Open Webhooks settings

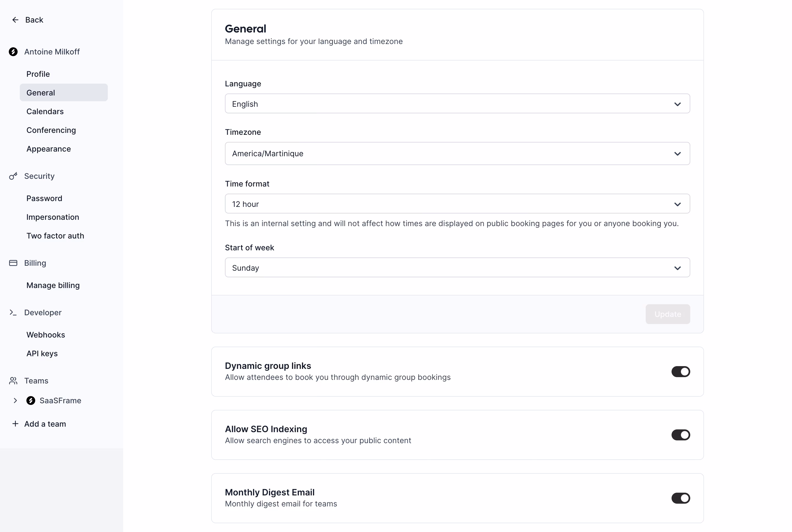64,335
